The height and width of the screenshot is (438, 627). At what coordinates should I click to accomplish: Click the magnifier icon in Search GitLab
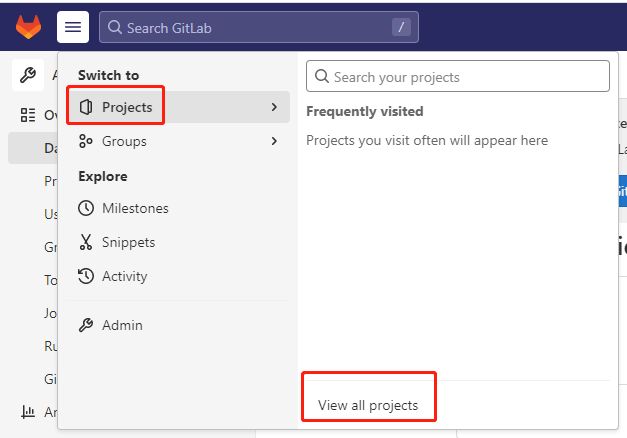coord(115,27)
